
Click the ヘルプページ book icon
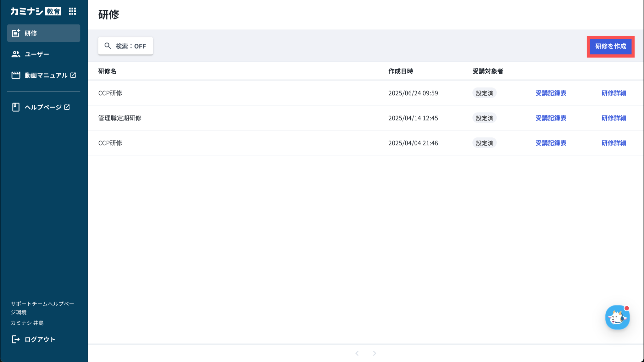point(16,107)
